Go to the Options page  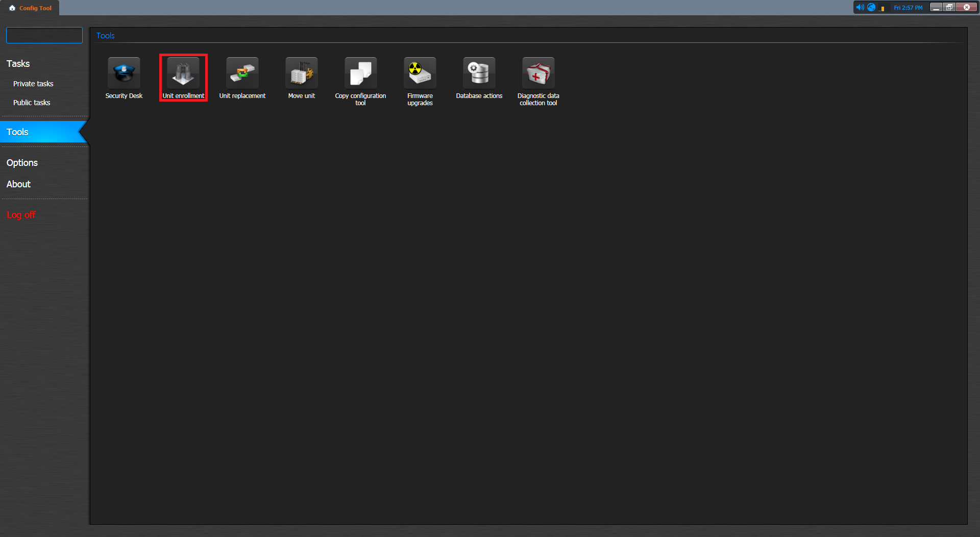[22, 163]
